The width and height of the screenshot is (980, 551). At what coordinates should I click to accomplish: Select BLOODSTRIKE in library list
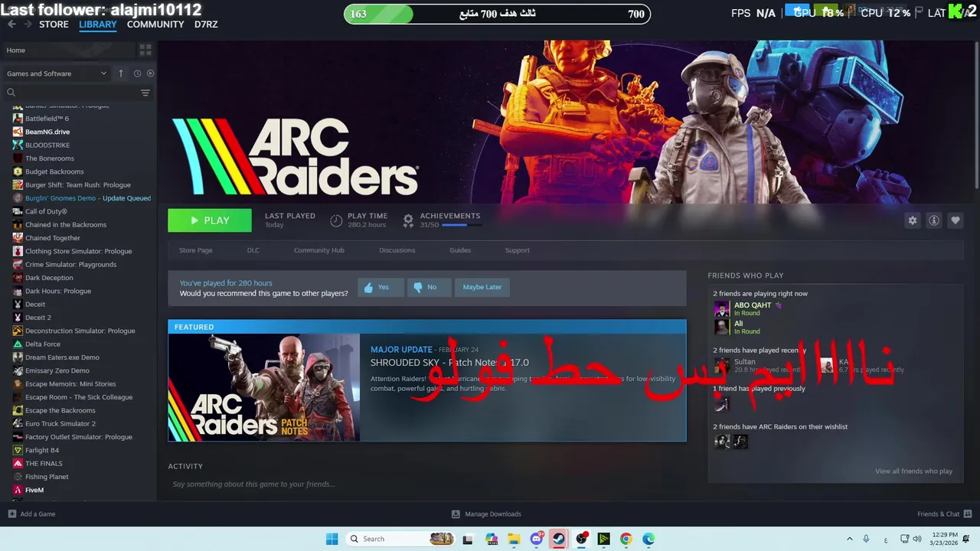47,145
